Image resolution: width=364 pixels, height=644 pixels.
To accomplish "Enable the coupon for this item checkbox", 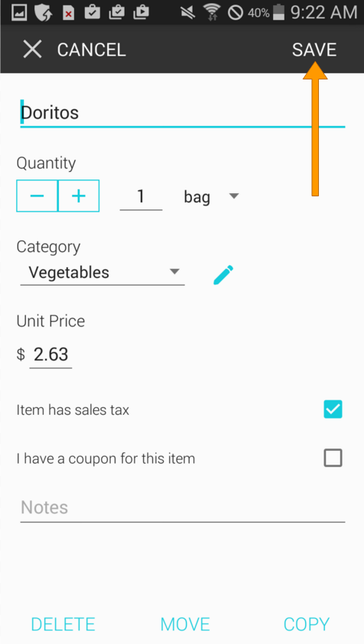I will click(333, 458).
